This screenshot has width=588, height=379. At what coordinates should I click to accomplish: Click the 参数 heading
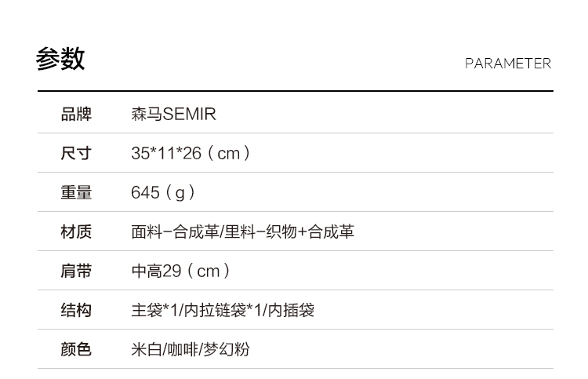[x=60, y=60]
